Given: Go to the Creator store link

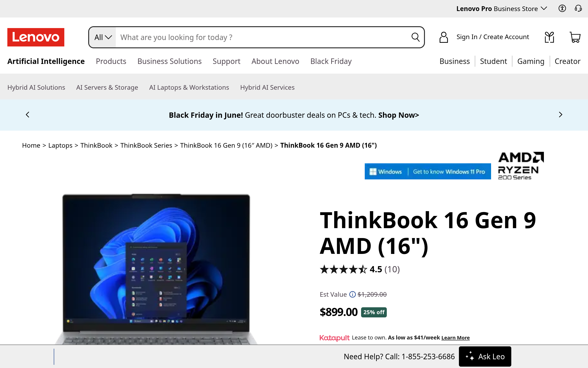Looking at the screenshot, I should coord(567,61).
